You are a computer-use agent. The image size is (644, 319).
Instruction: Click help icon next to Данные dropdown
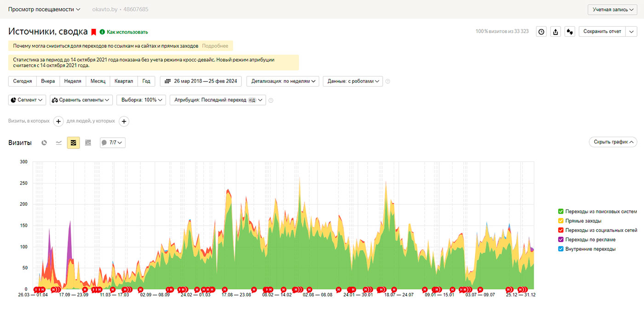coord(388,81)
